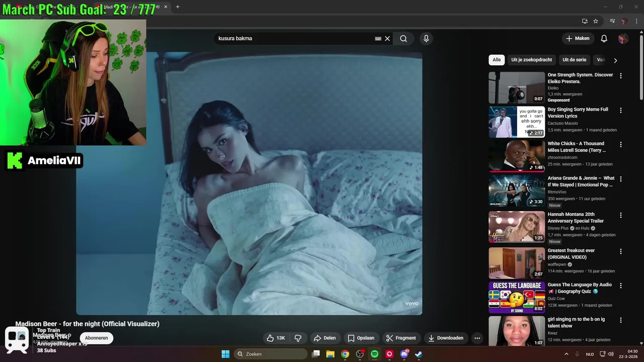Screen dimensions: 644x362
Task: Open Chrome profile avatar in toolbar
Action: (624, 21)
